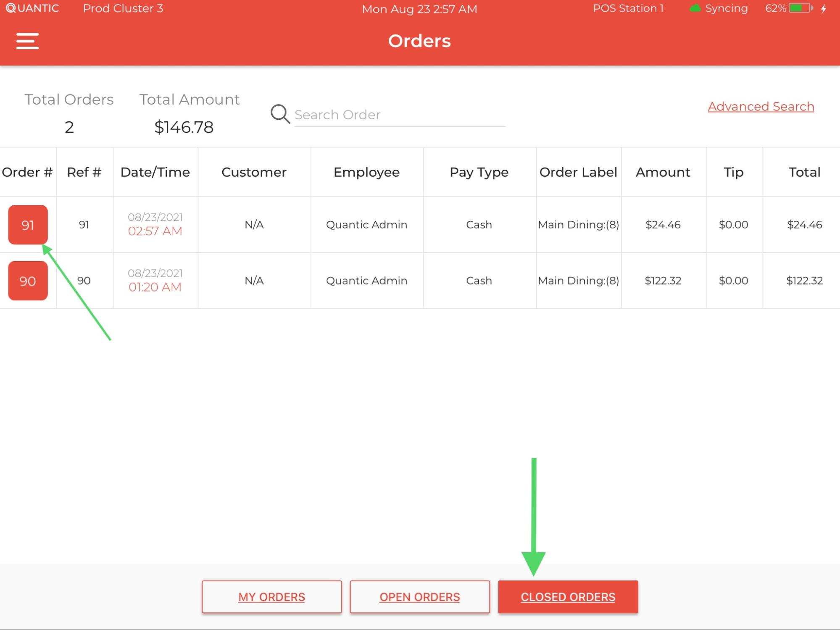Click the Main Dining order label
Viewport: 840px width, 630px height.
tap(578, 225)
